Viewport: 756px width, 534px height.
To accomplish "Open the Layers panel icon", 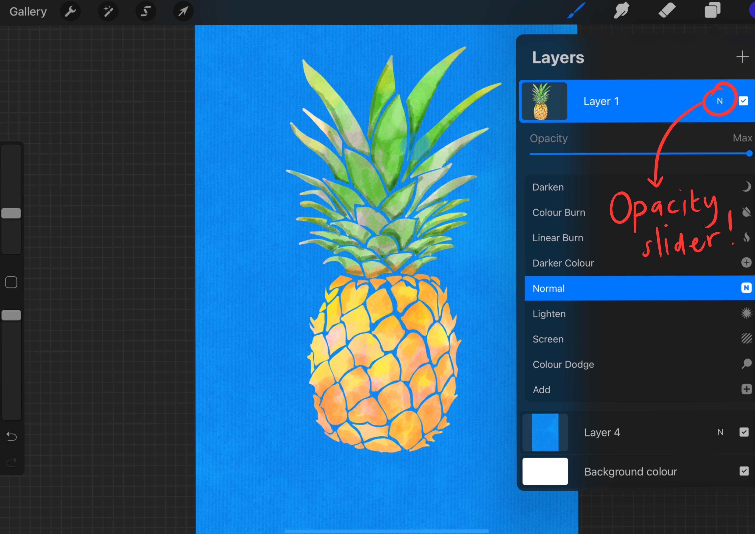I will 712,11.
